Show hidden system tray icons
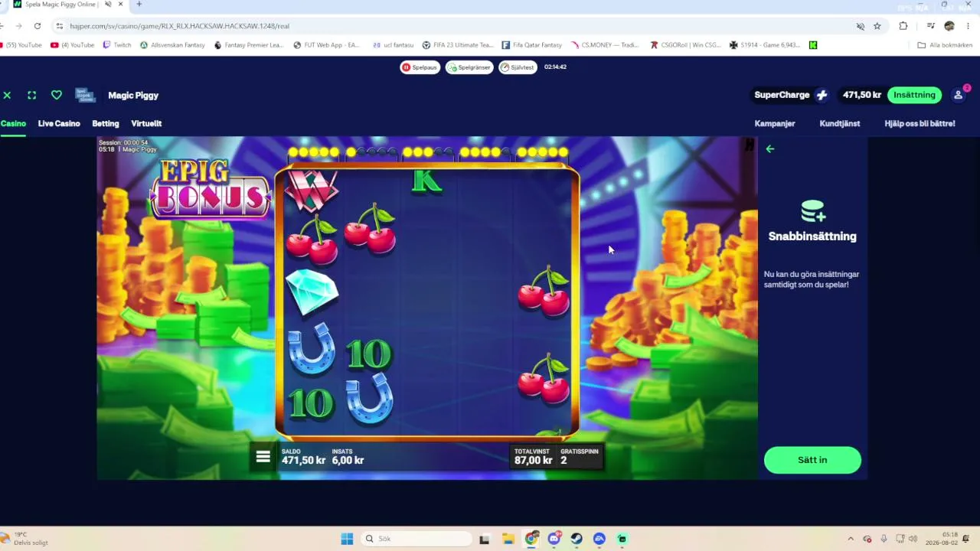 851,539
